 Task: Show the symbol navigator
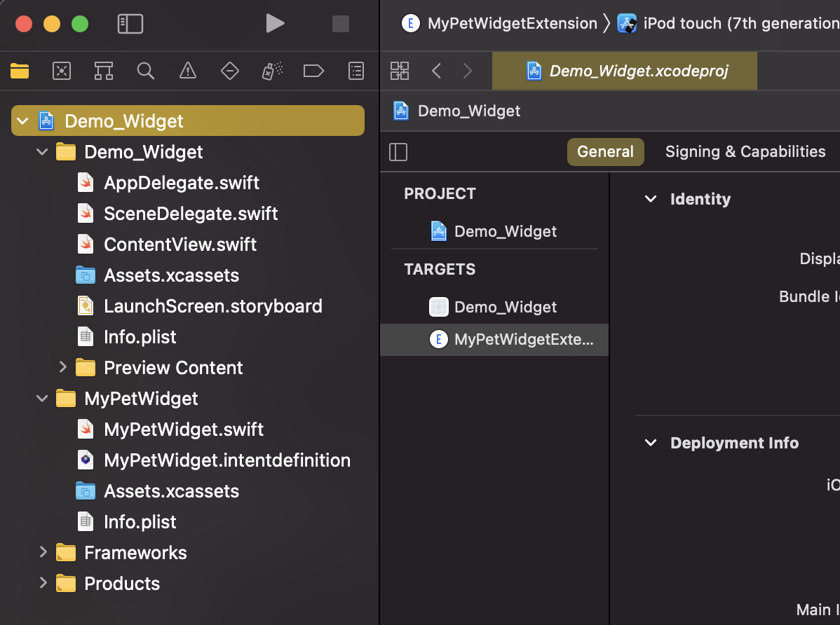coord(104,70)
